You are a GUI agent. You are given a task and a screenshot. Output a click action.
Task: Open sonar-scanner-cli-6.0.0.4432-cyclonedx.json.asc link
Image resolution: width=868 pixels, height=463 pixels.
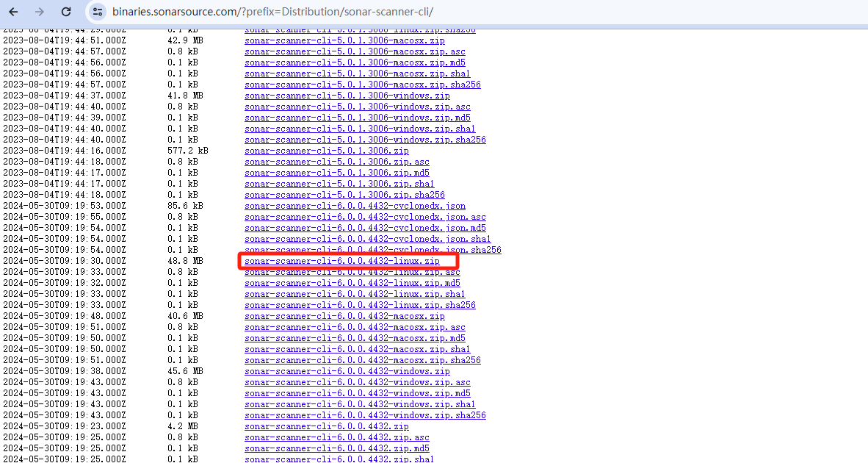coord(366,217)
